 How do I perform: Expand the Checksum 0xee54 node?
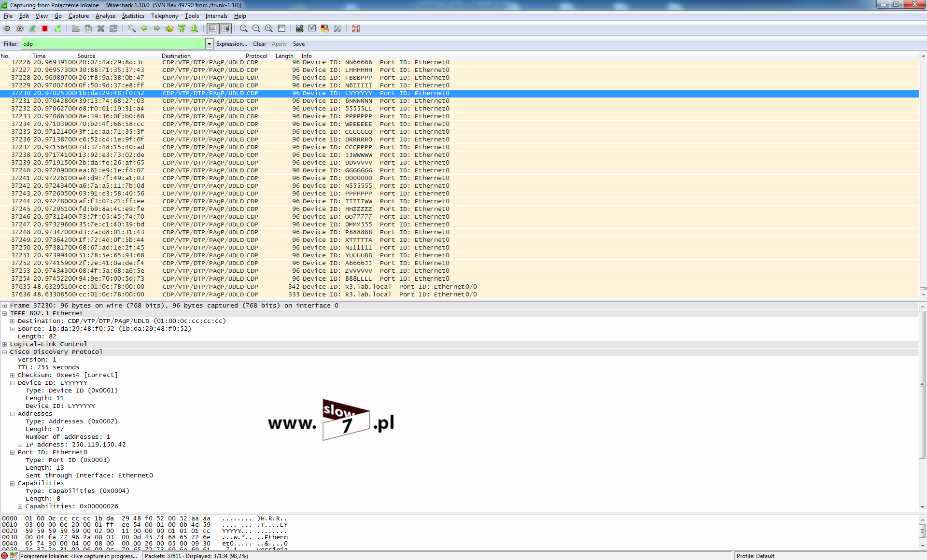tap(12, 375)
